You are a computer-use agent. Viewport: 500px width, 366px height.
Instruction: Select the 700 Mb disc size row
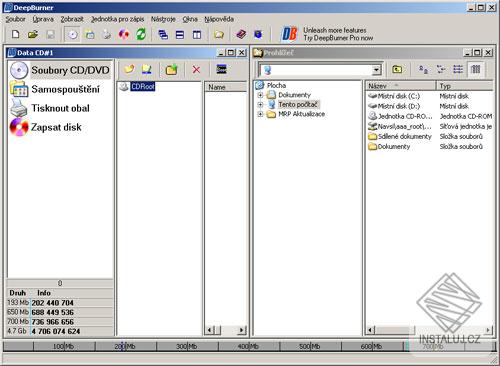60,322
